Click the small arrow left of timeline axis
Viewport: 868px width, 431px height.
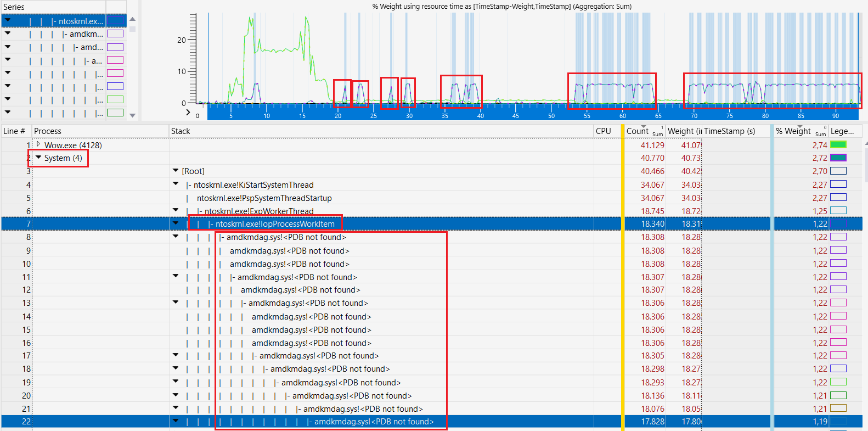(x=188, y=112)
